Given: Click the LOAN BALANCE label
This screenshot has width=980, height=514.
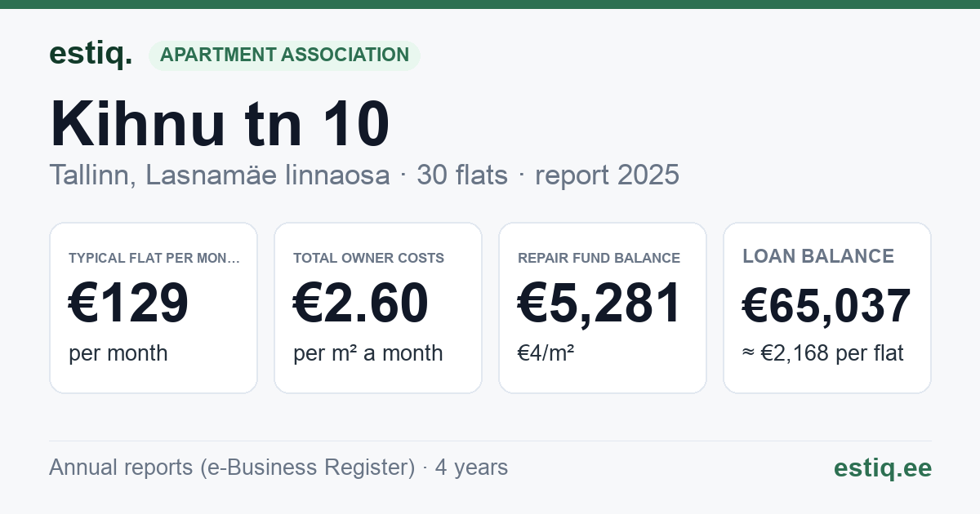Looking at the screenshot, I should 818,256.
